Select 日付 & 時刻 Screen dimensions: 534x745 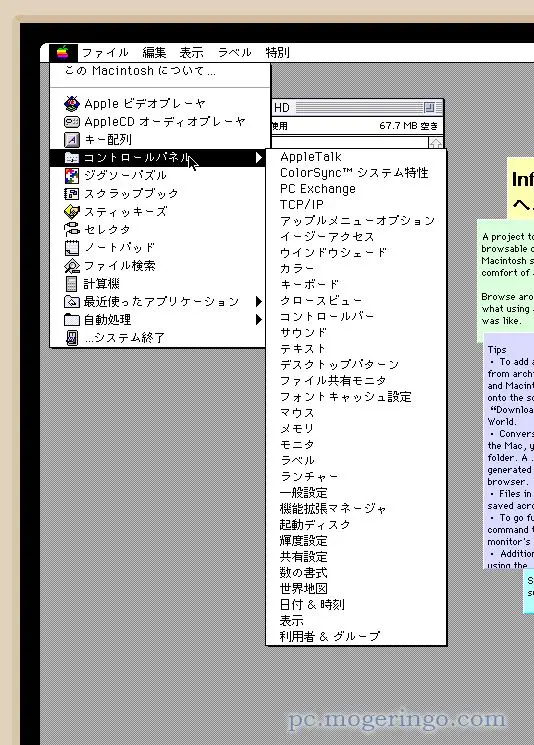356,604
